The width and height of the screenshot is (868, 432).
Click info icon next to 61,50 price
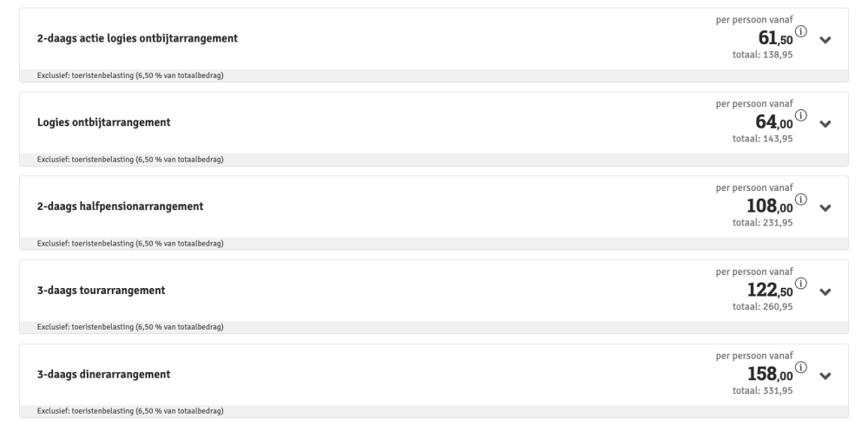point(800,32)
